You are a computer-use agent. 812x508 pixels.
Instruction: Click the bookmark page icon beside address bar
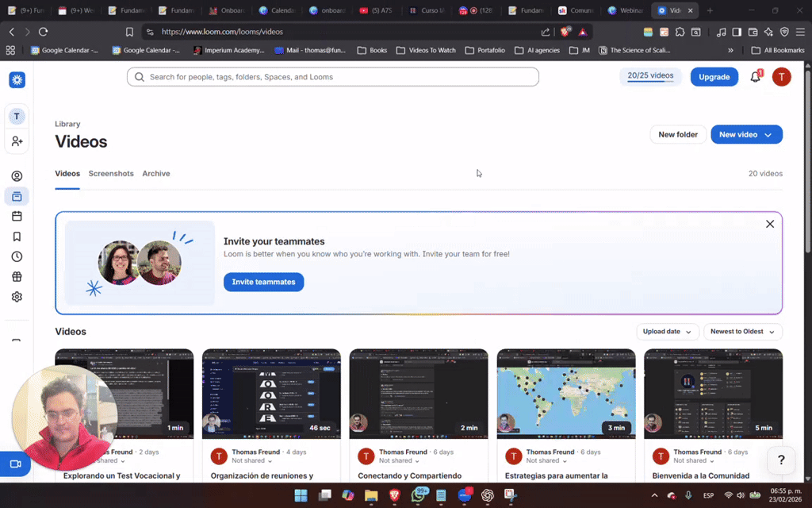129,32
